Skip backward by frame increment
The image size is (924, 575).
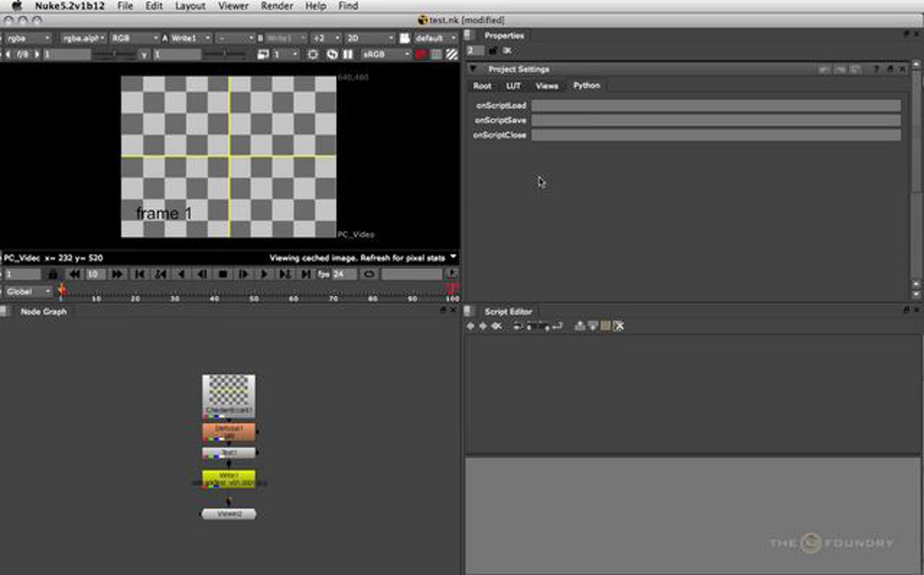tap(75, 274)
